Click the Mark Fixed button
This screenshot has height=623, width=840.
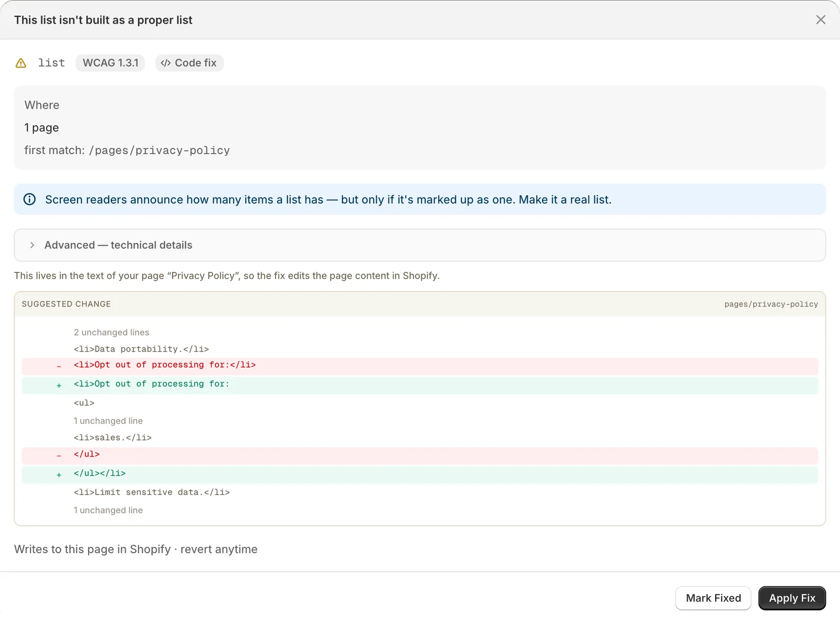coord(713,598)
